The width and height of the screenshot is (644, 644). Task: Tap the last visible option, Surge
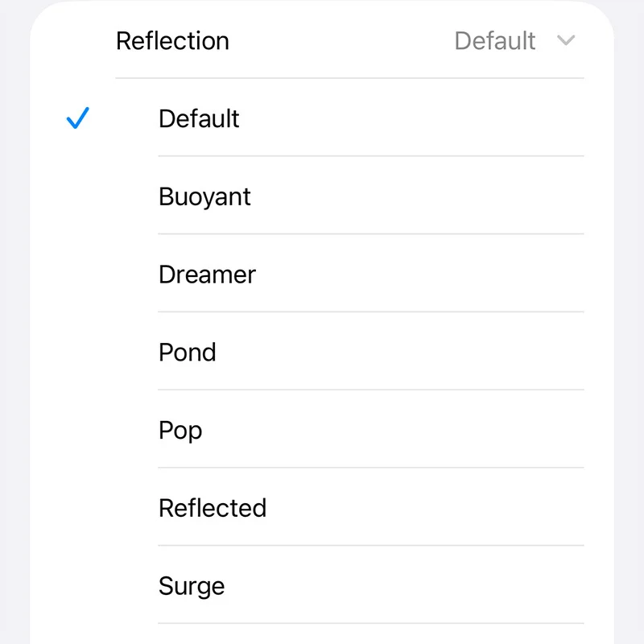[x=192, y=585]
